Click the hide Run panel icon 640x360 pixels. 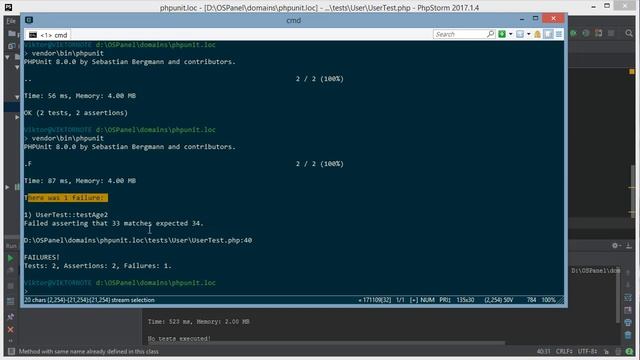[x=629, y=245]
